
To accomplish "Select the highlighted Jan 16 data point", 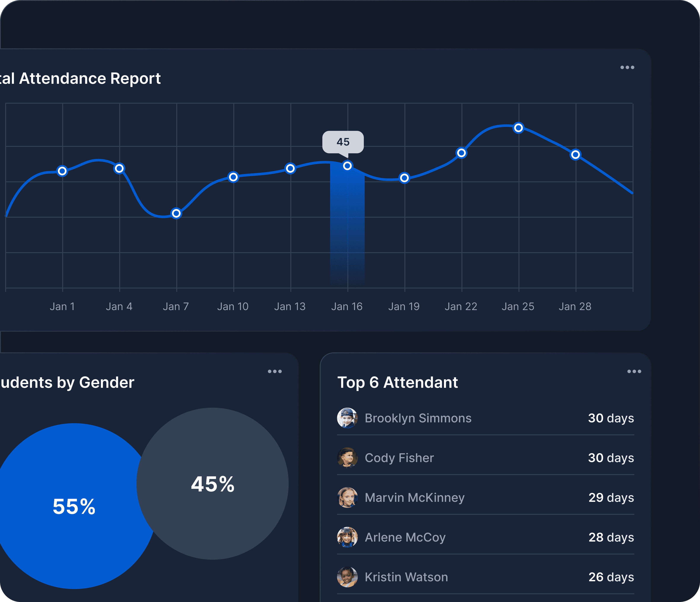I will click(347, 165).
